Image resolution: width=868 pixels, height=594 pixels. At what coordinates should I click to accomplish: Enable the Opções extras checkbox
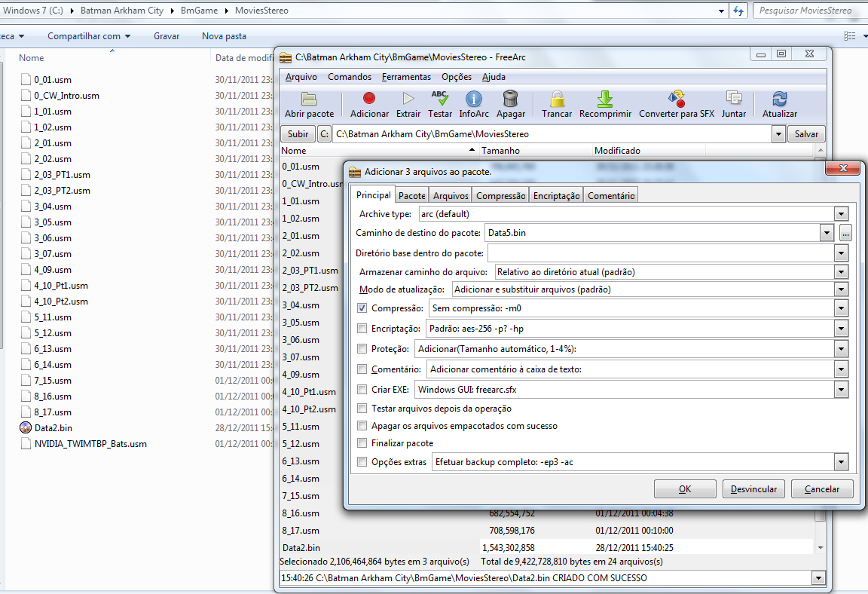tap(362, 461)
